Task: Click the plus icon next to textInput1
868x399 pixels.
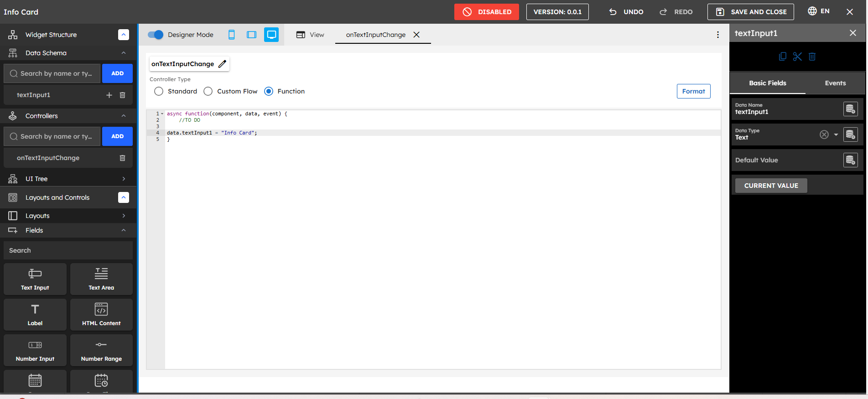Action: [x=109, y=95]
